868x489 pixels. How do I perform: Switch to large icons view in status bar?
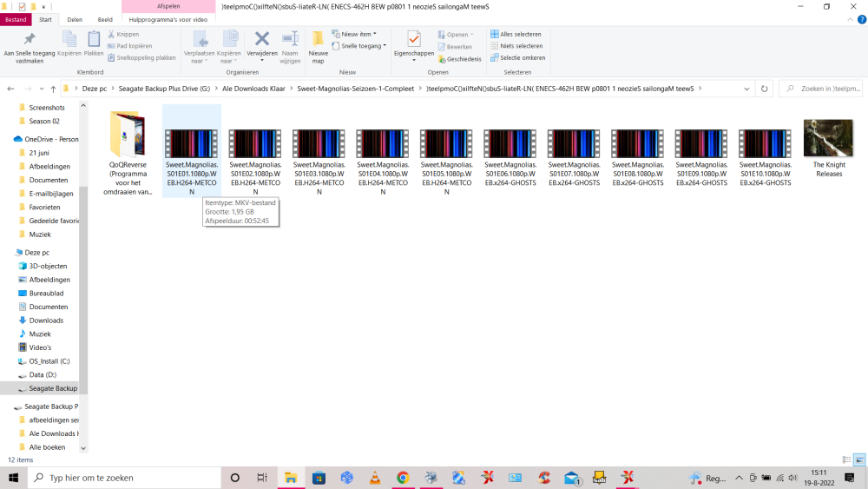(859, 459)
